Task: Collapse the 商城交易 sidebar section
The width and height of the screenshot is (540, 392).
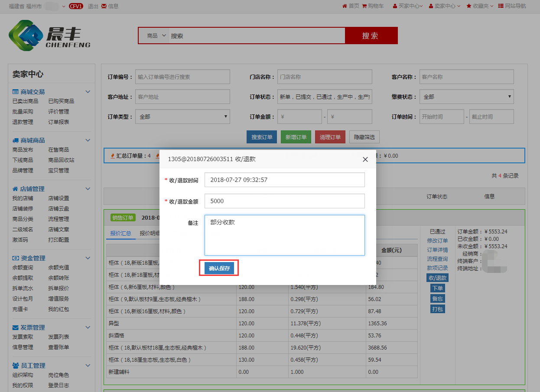Action: (x=88, y=92)
